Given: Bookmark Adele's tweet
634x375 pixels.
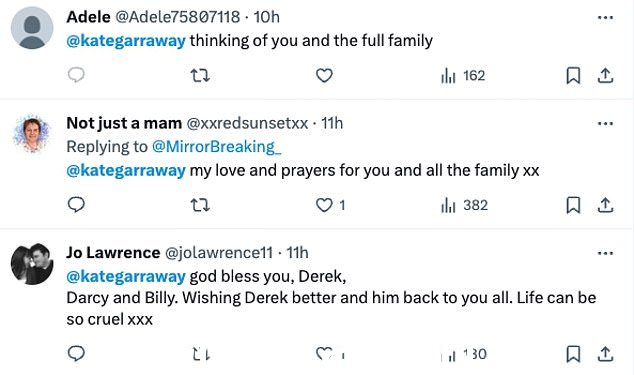Looking at the screenshot, I should [573, 76].
